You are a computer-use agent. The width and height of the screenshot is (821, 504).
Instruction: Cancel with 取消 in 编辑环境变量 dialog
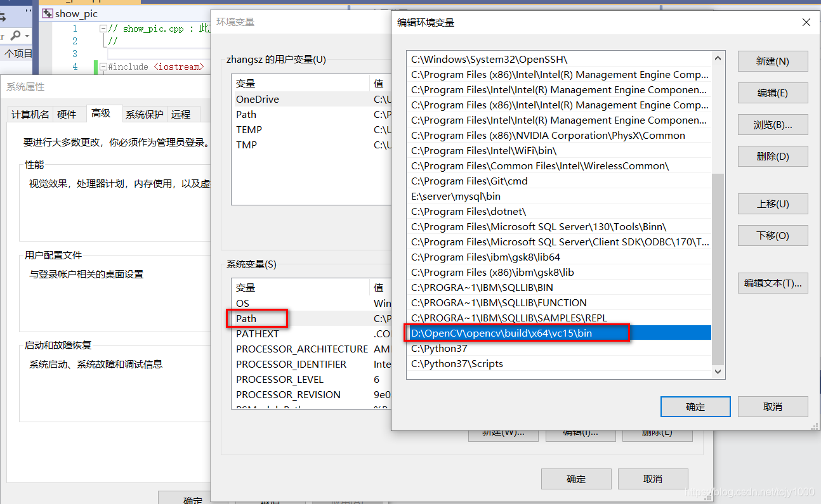773,406
